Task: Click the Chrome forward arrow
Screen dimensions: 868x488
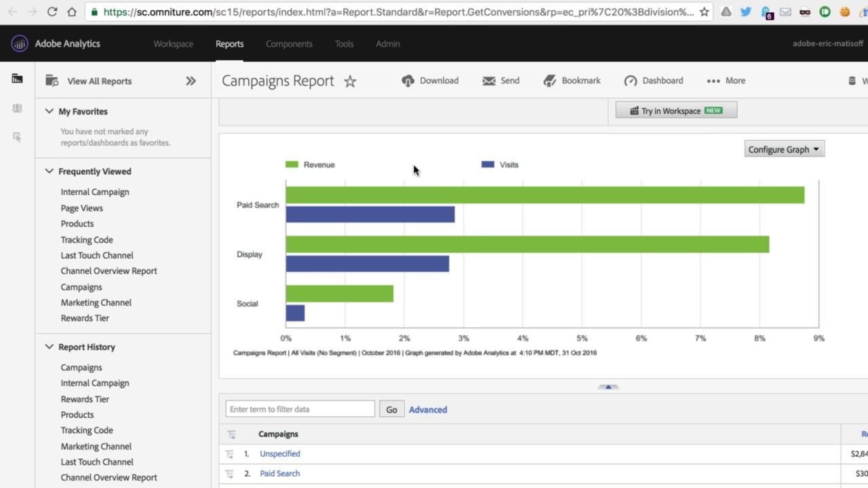Action: pyautogui.click(x=32, y=12)
